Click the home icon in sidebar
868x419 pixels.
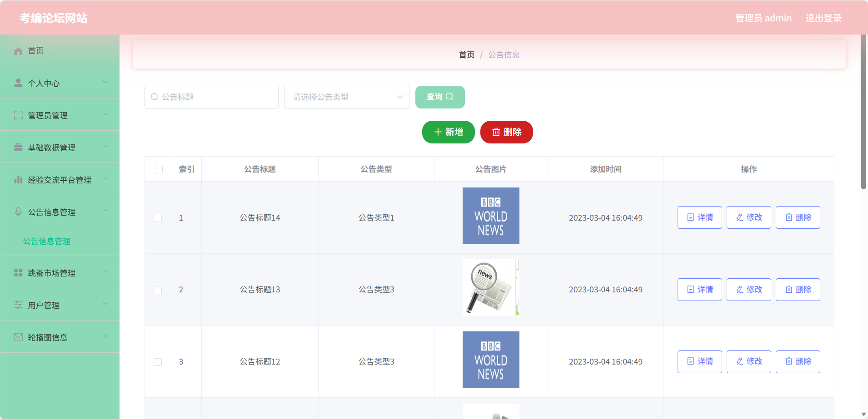click(18, 51)
